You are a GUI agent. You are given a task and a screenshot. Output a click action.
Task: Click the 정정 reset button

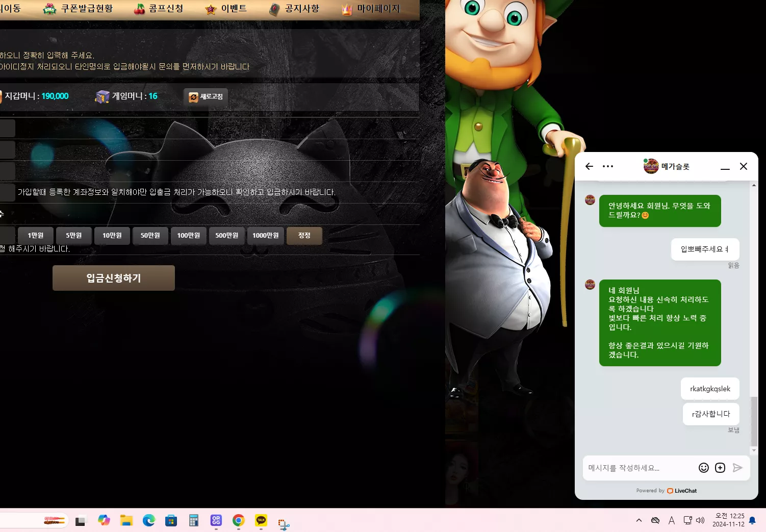(x=304, y=236)
